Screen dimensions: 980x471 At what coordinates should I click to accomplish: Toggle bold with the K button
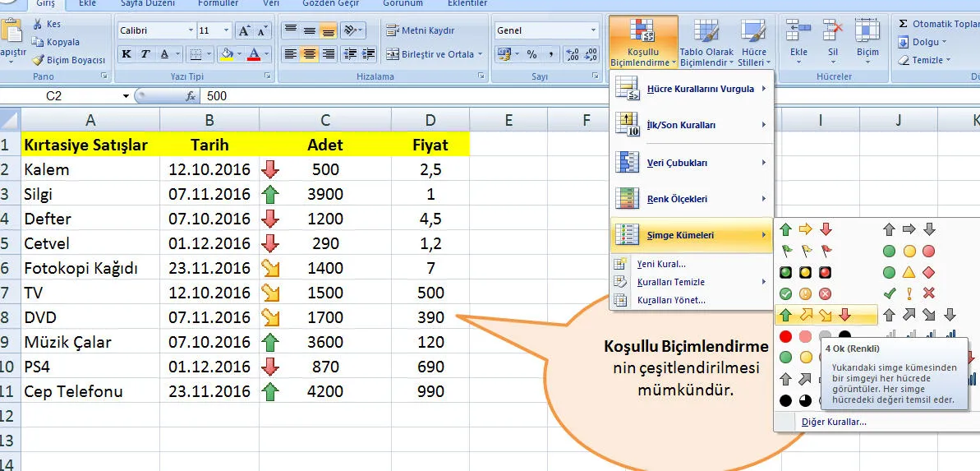coord(127,54)
